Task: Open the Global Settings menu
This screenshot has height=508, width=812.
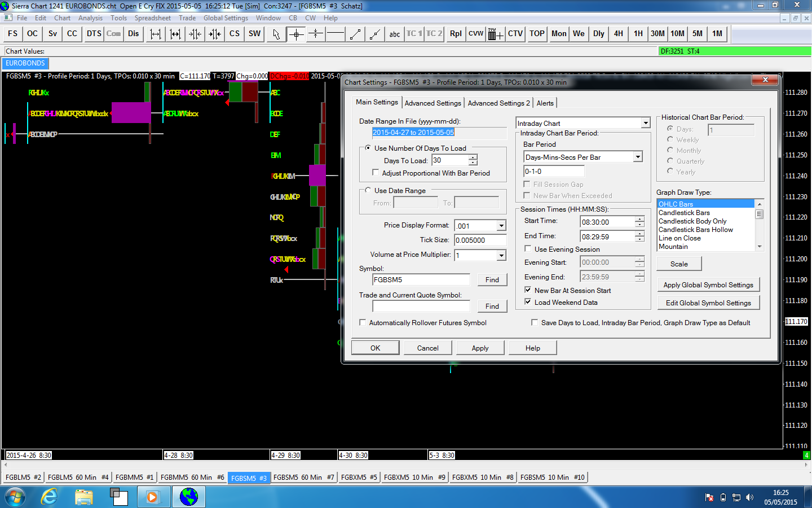Action: [226, 18]
